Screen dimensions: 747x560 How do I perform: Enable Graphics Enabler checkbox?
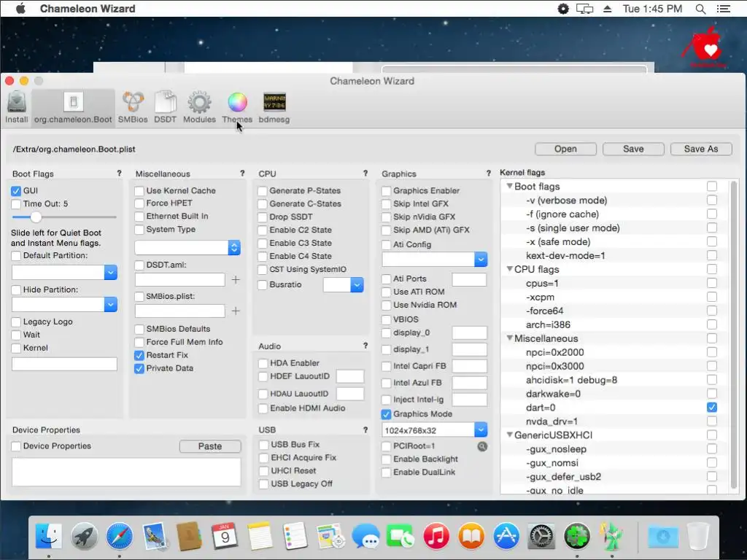click(x=387, y=191)
